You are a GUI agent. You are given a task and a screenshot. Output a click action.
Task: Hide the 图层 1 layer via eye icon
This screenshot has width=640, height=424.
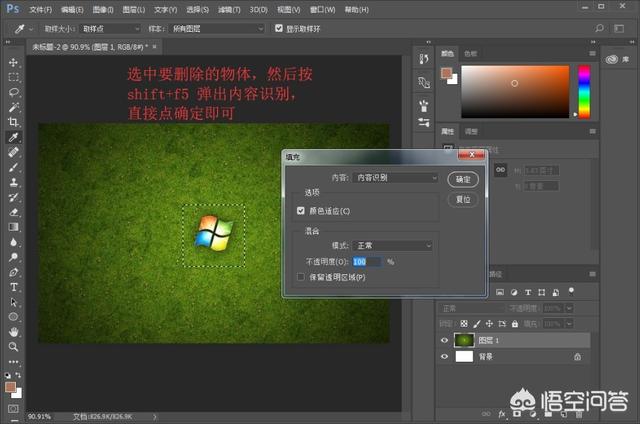(x=445, y=340)
